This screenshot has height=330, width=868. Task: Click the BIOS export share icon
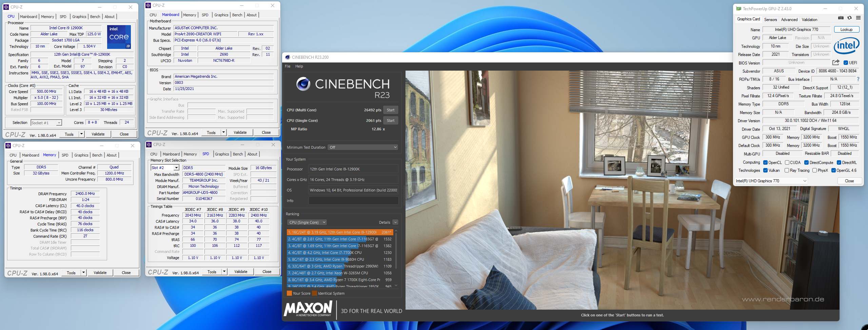[836, 62]
